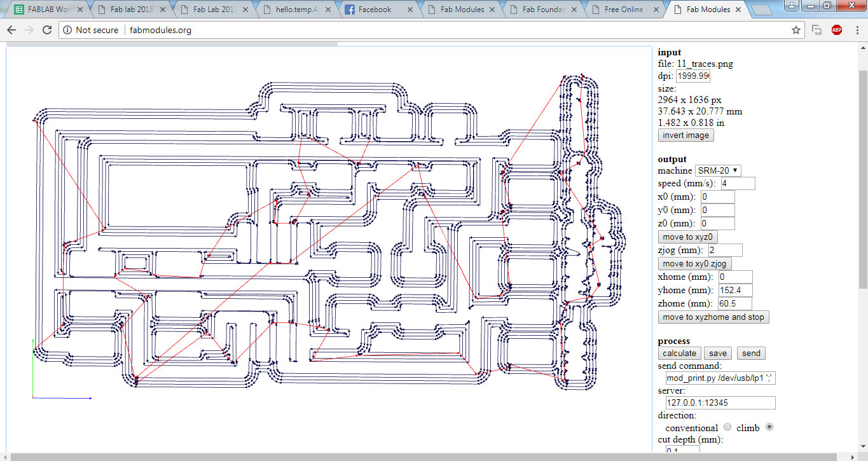Select the climb direction radio

(769, 427)
